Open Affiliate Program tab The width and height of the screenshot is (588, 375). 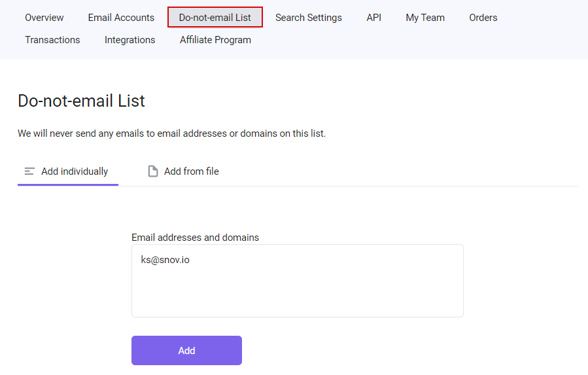coord(215,40)
